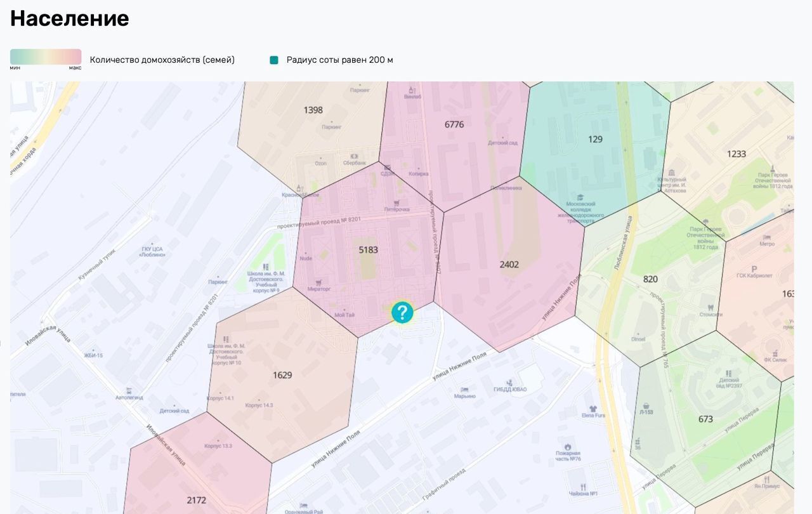Click the Радиус соты равен 200 м label
The height and width of the screenshot is (514, 812).
coord(340,60)
